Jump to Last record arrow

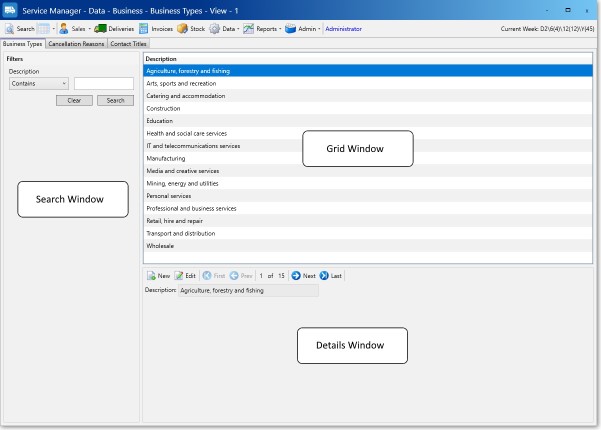tap(324, 276)
